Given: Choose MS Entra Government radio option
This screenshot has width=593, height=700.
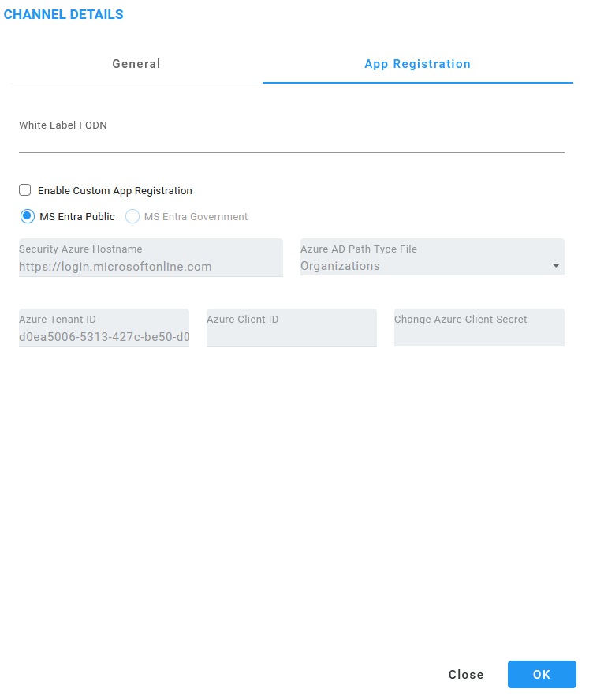Looking at the screenshot, I should (132, 216).
